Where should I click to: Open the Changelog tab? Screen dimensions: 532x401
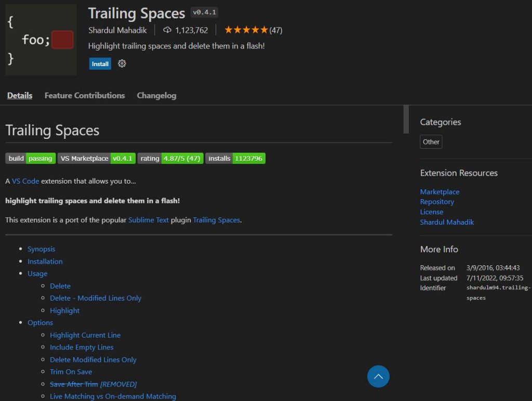[x=156, y=95]
